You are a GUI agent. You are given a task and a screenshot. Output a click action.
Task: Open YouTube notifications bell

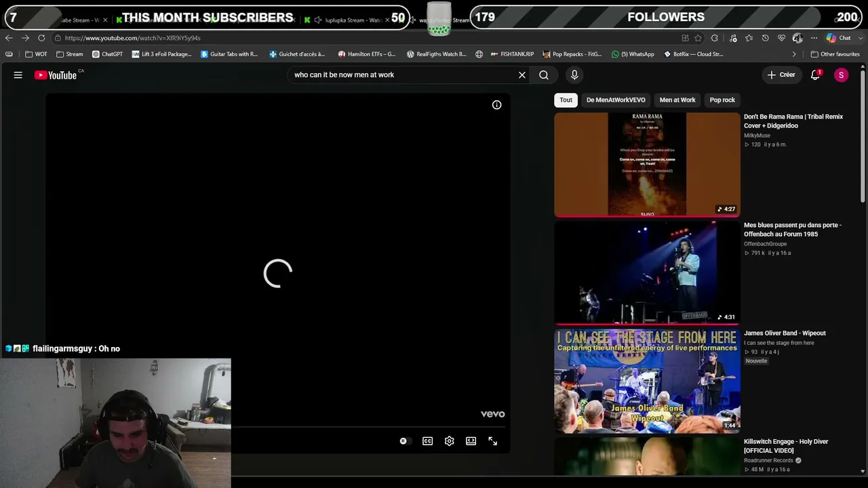(x=816, y=75)
